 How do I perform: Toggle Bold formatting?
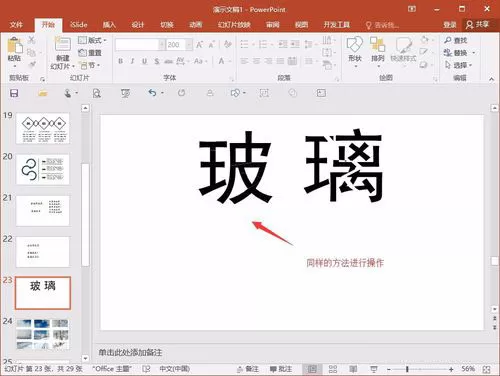point(121,61)
